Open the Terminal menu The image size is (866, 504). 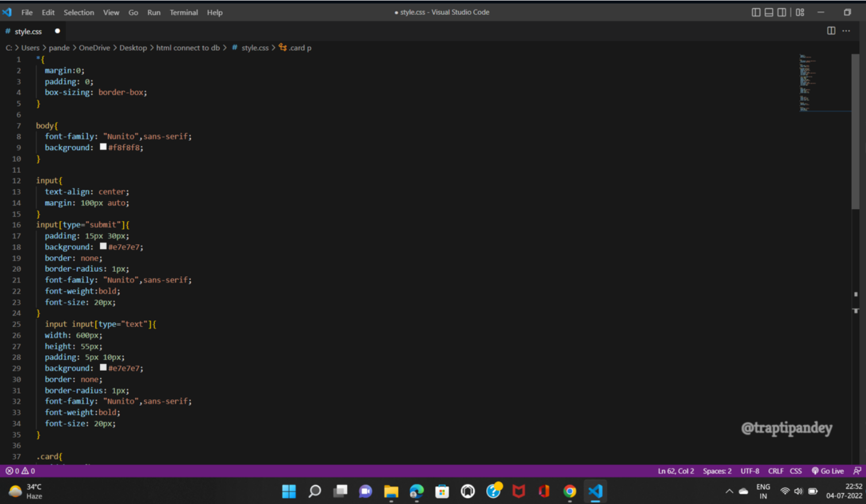click(x=183, y=12)
